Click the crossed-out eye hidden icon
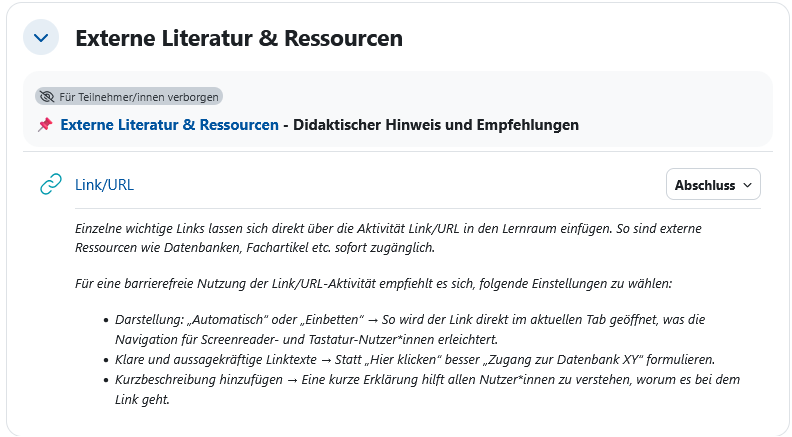 [x=46, y=97]
